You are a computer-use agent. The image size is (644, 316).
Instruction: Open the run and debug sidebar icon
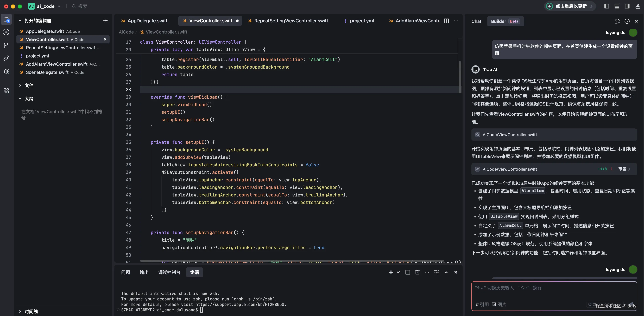6,71
